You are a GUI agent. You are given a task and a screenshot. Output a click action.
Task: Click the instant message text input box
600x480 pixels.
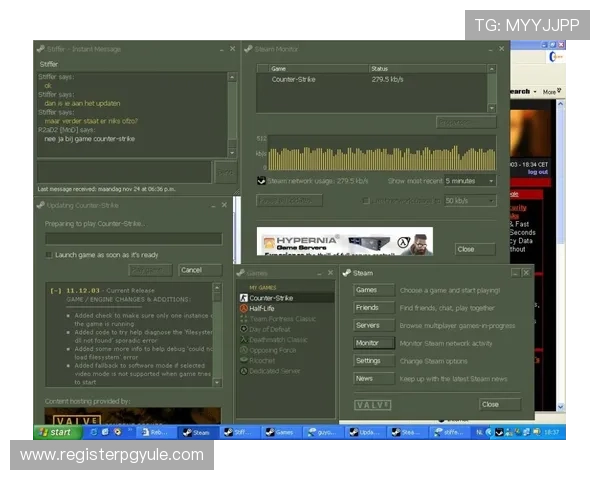pos(124,171)
